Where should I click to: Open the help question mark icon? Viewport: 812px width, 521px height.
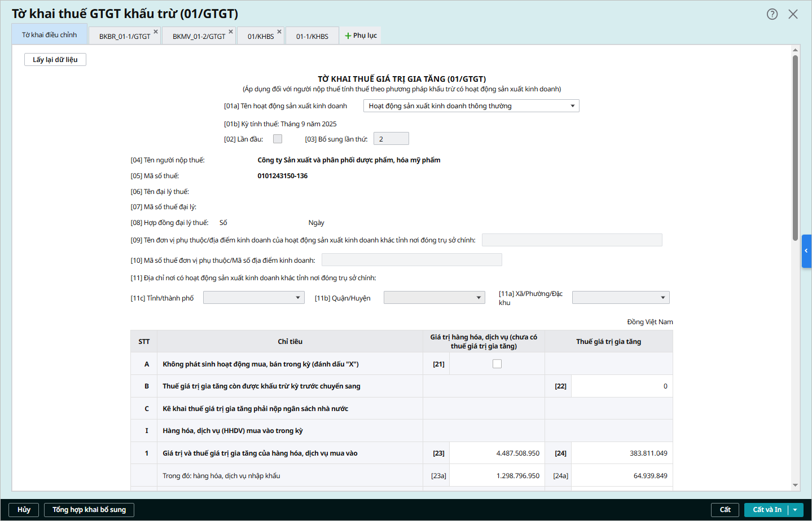pos(772,14)
